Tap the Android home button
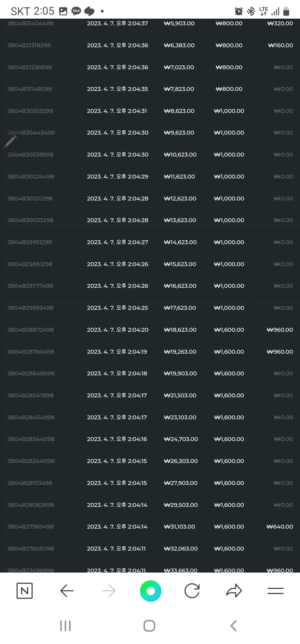The width and height of the screenshot is (300, 644). point(149,626)
